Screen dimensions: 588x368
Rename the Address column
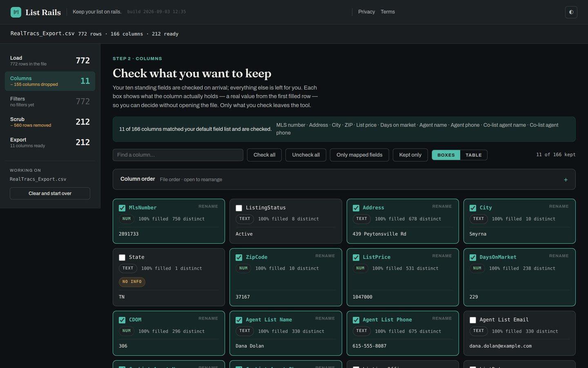point(442,206)
